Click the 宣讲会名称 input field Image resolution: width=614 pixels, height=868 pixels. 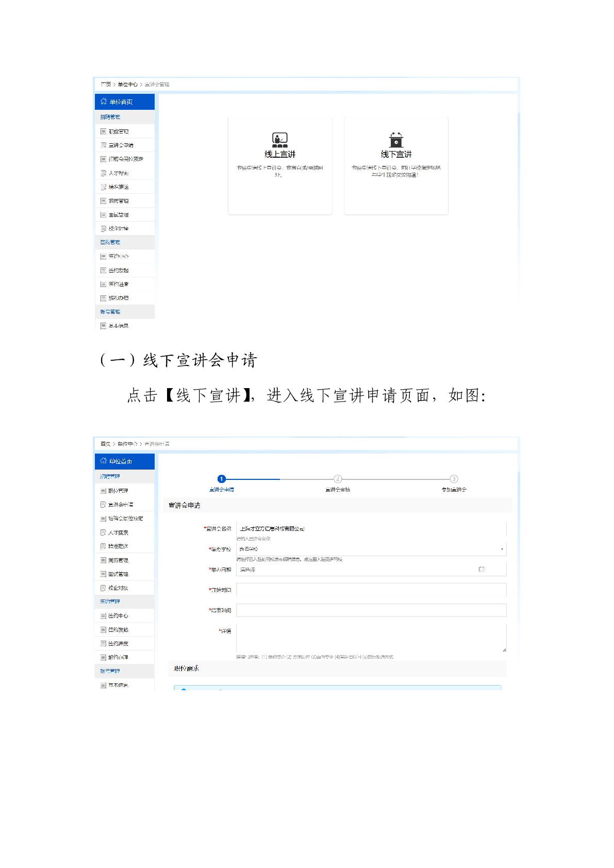[x=371, y=528]
